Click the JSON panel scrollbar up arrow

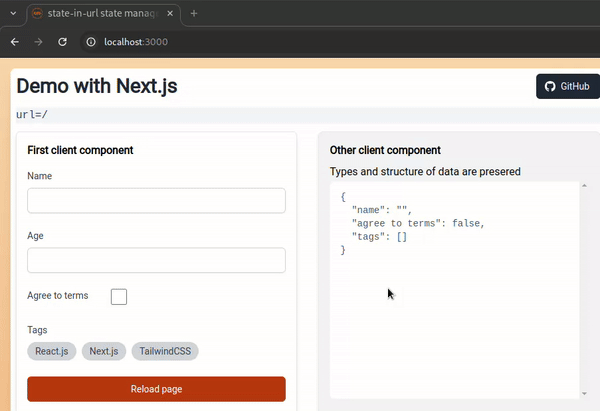click(584, 186)
